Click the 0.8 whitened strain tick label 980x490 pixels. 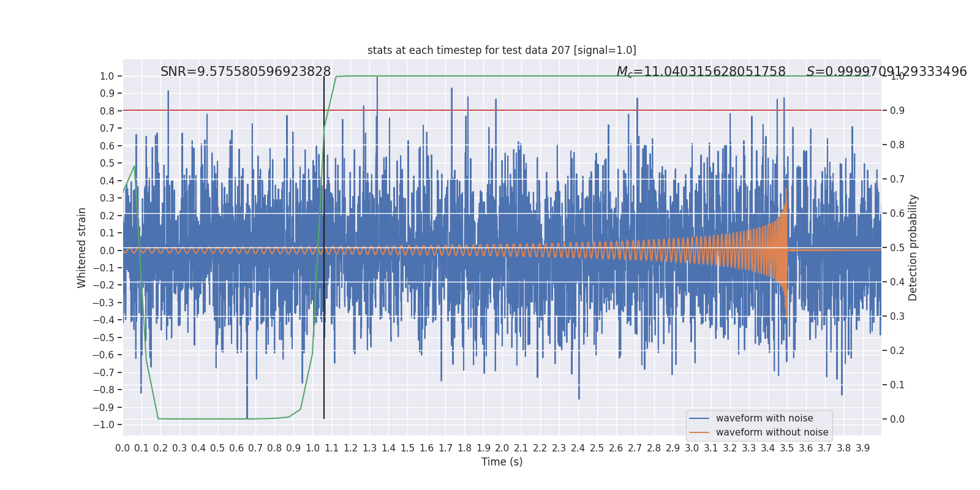[x=107, y=111]
